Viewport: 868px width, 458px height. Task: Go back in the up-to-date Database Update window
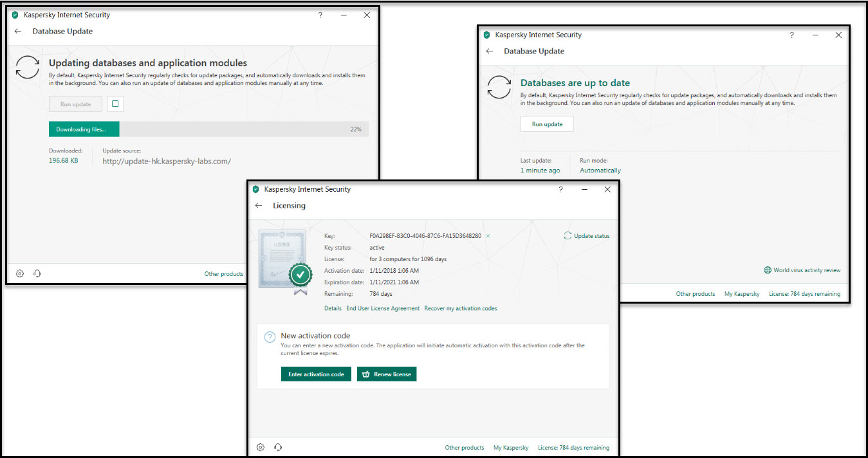pyautogui.click(x=490, y=51)
